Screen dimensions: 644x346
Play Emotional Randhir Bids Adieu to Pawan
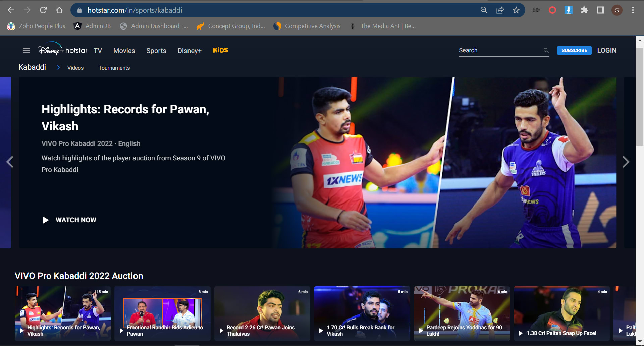162,313
